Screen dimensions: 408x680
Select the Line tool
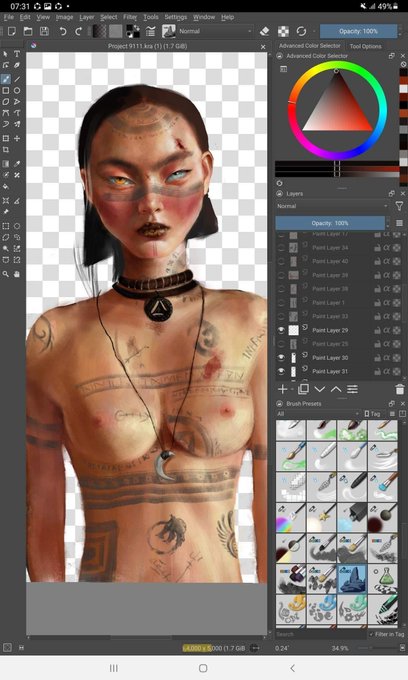pos(17,79)
